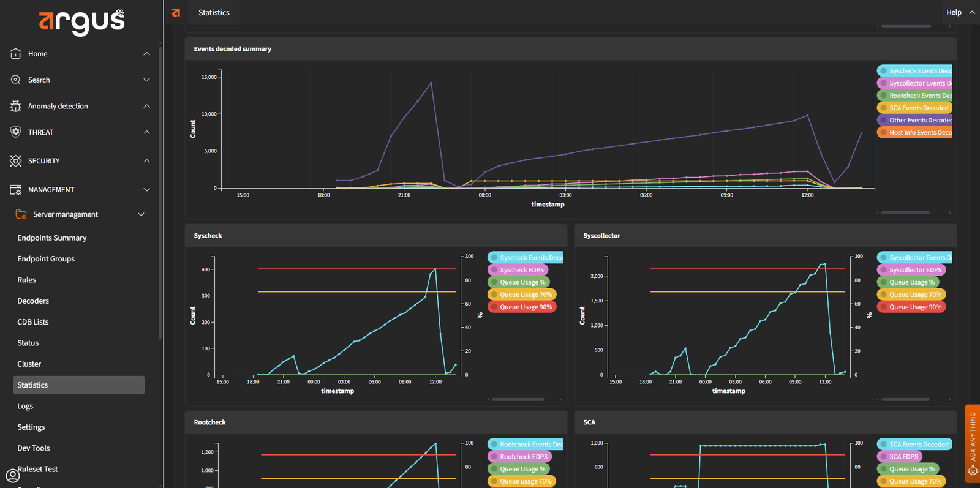Toggle Syscheck EDPS legend series

(521, 270)
